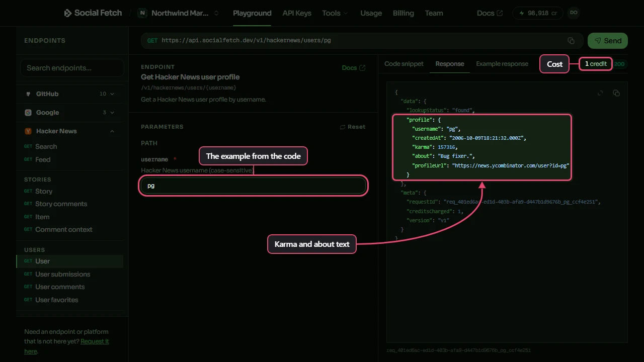Click the Hacker News Y icon
The width and height of the screenshot is (644, 362).
click(x=28, y=131)
